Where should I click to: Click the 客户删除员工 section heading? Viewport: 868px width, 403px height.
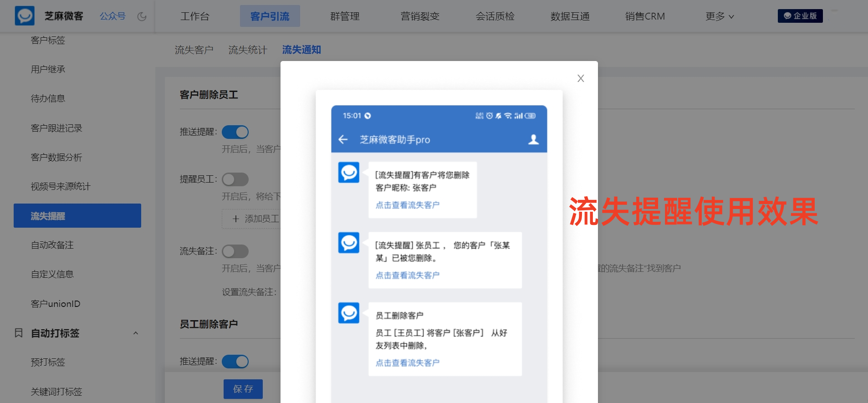click(x=209, y=95)
